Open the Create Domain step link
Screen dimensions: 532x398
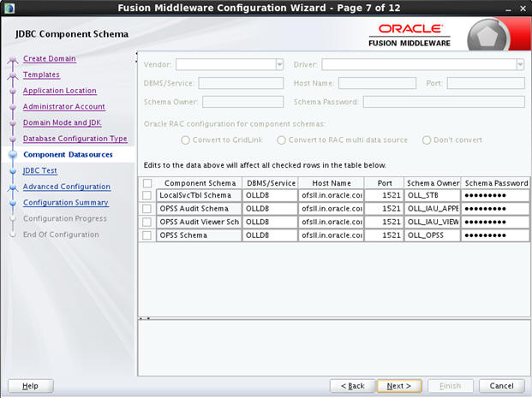pyautogui.click(x=50, y=59)
